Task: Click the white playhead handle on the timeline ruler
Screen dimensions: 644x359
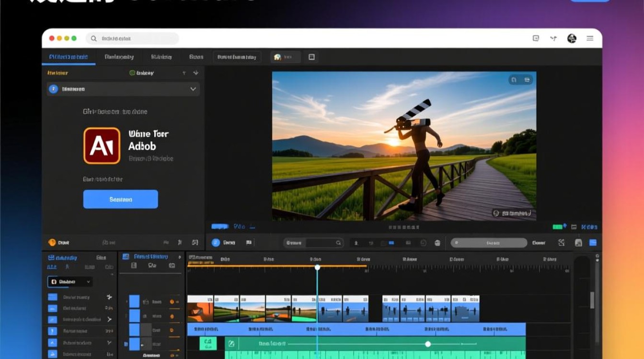Action: pos(317,267)
